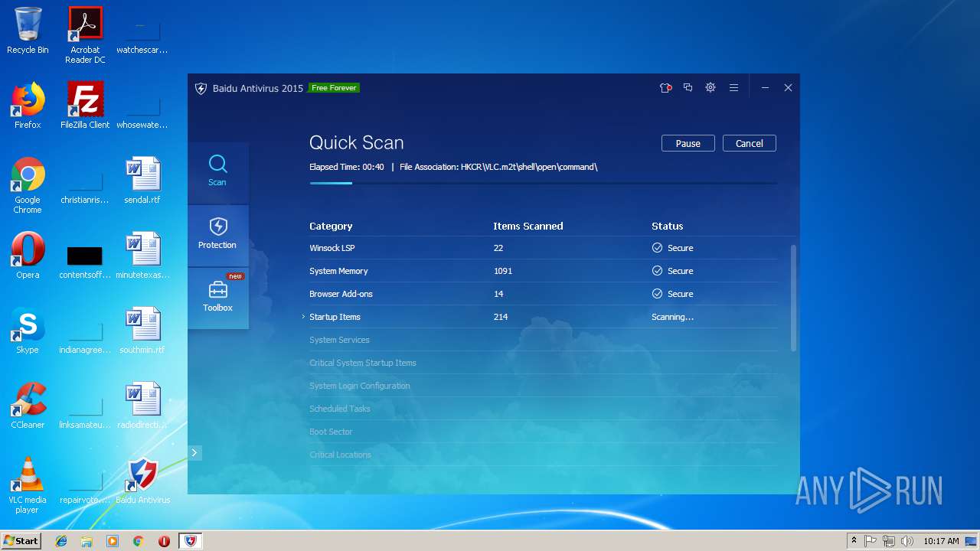Select the Winsock LSP row

543,248
